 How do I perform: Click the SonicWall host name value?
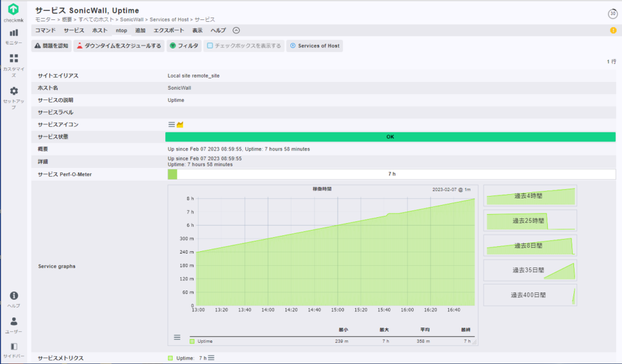(179, 88)
